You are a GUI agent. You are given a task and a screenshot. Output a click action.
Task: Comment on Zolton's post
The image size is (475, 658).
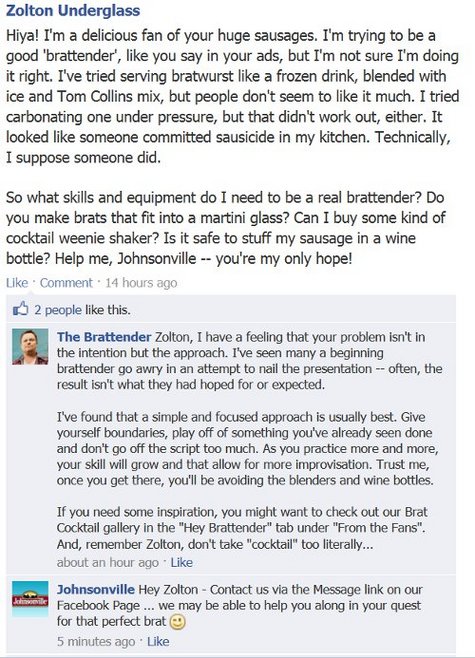pyautogui.click(x=66, y=283)
